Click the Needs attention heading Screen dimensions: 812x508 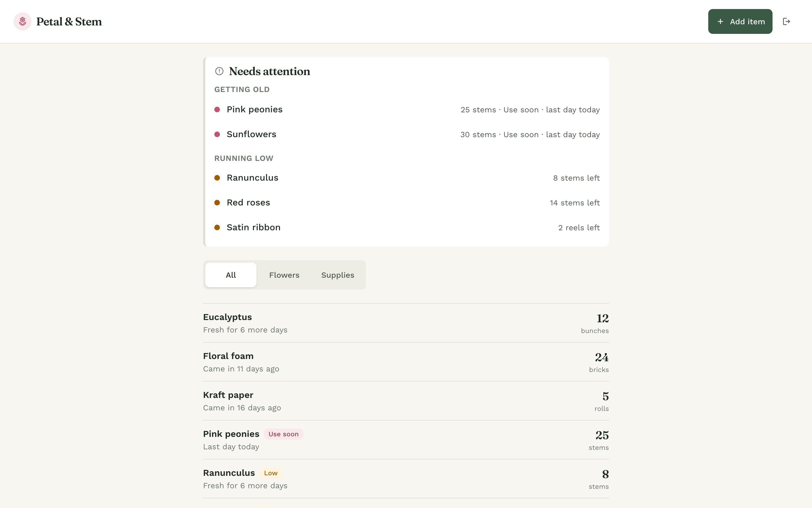coord(270,71)
